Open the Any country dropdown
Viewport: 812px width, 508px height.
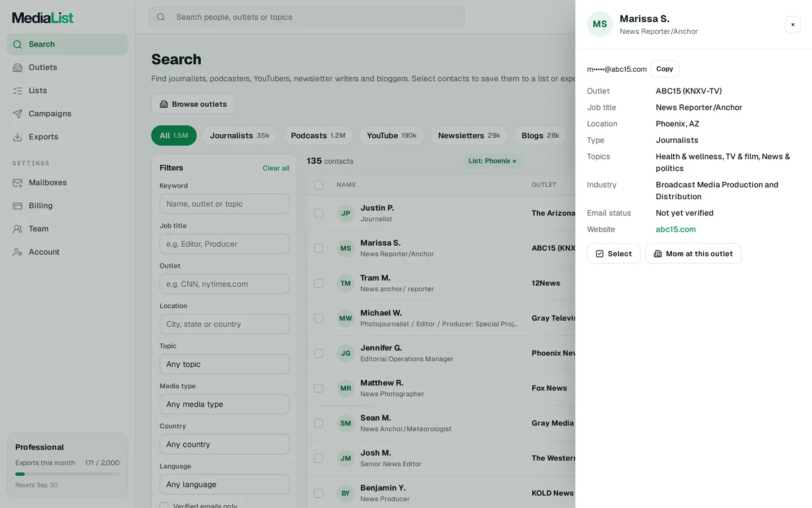[x=224, y=444]
